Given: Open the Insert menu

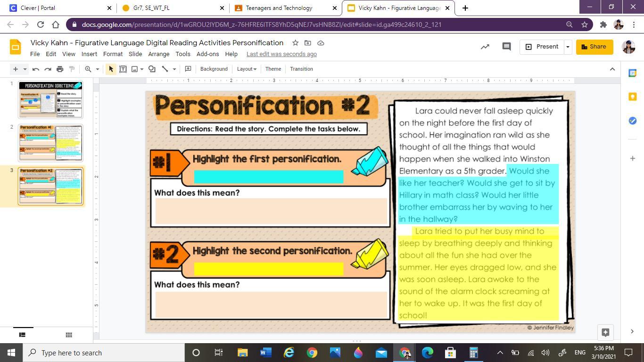Looking at the screenshot, I should [x=89, y=54].
